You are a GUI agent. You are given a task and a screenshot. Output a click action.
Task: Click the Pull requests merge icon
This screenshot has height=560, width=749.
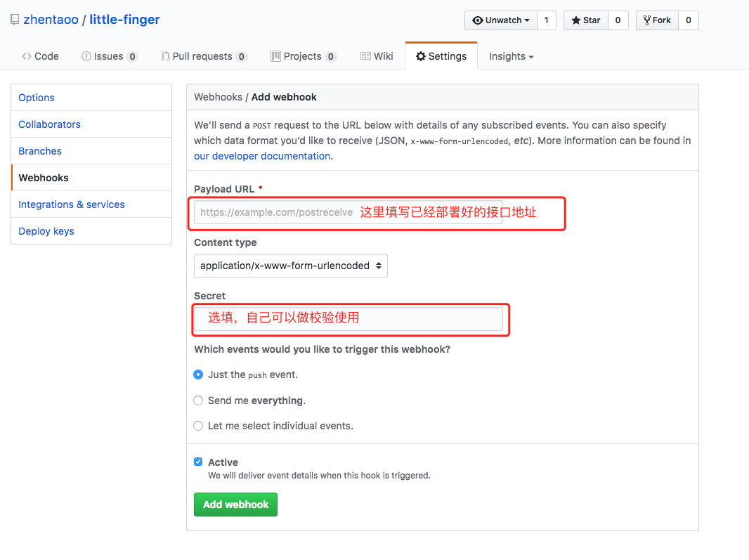pyautogui.click(x=165, y=56)
